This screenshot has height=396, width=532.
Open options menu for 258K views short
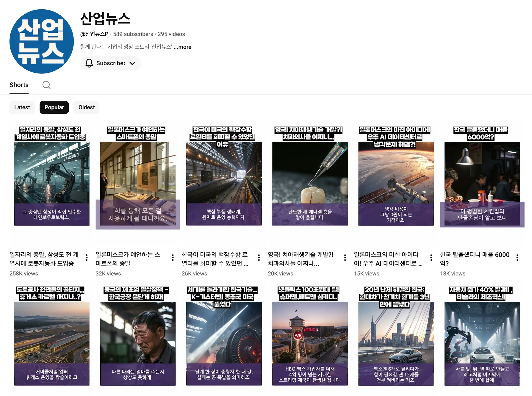click(87, 258)
